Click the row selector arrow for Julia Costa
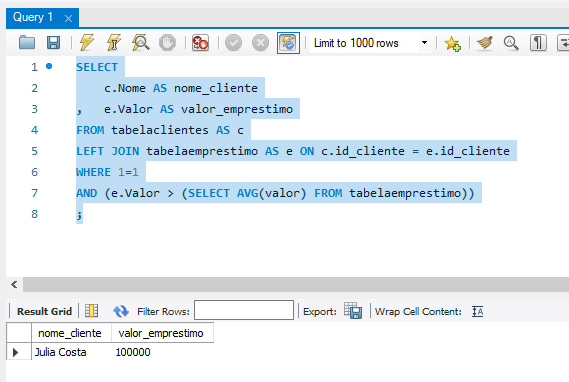 click(16, 352)
